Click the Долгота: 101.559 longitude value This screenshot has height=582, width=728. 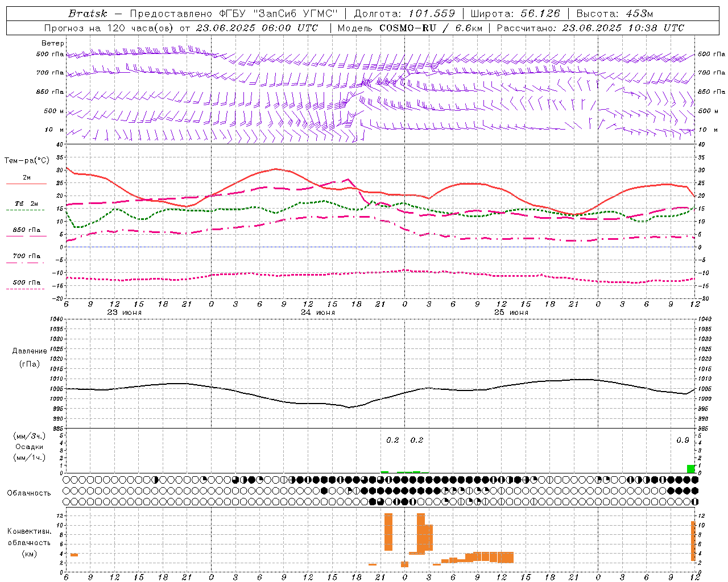(x=404, y=14)
